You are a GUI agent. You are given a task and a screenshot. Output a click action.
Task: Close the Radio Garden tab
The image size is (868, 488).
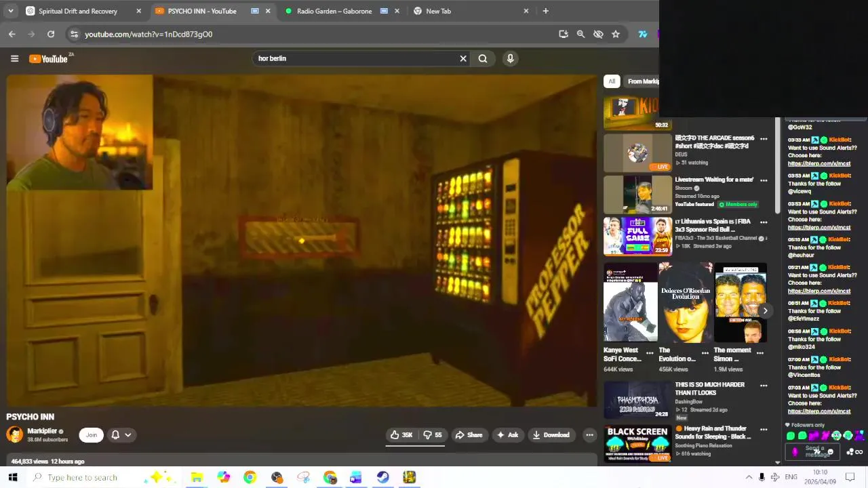tap(397, 11)
